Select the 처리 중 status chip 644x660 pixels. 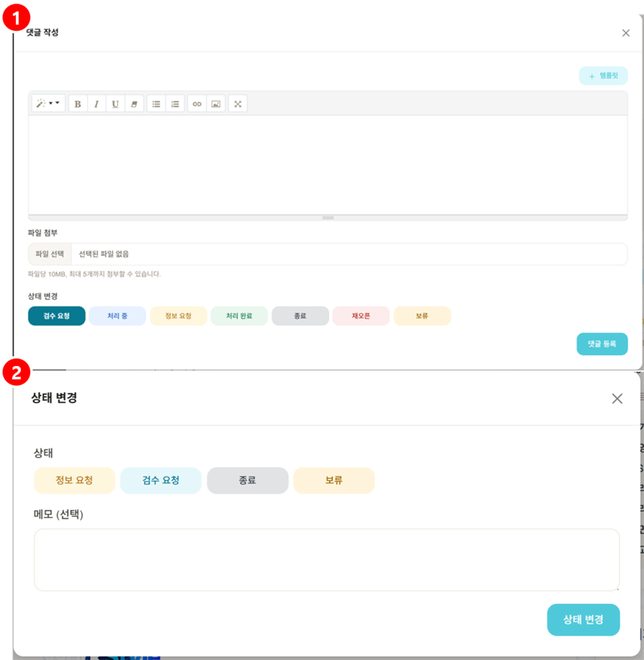(x=117, y=315)
